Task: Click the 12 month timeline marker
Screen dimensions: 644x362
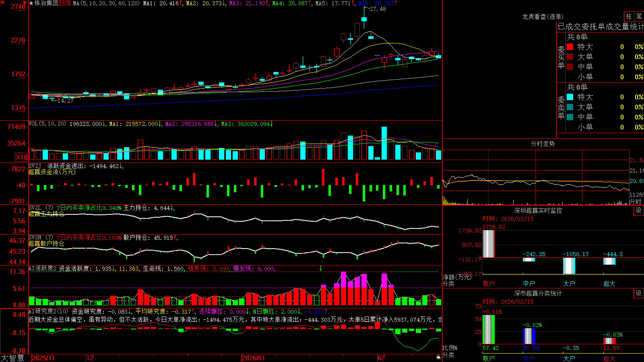Action: (90, 358)
